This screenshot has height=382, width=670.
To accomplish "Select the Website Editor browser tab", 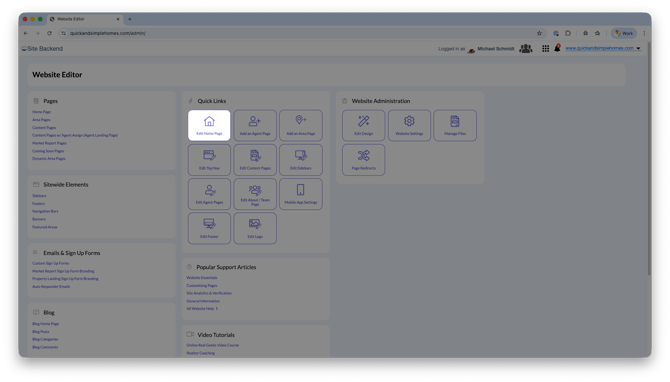I will click(x=85, y=19).
